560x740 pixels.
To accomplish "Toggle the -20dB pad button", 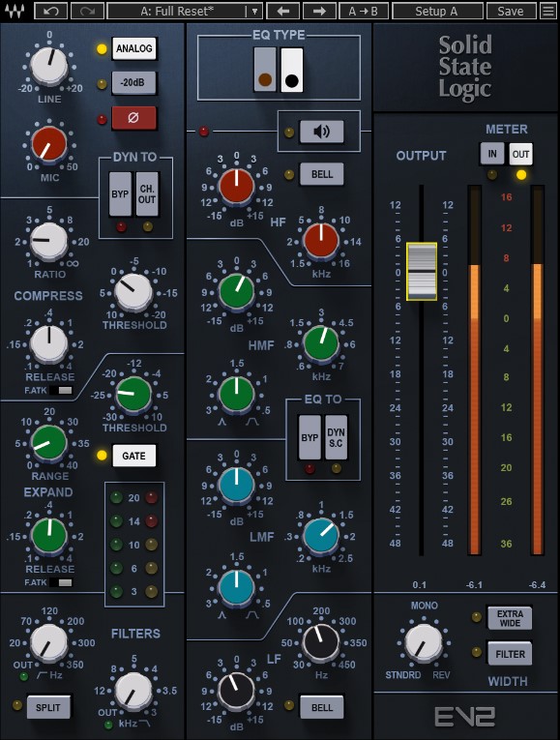I will coord(134,82).
